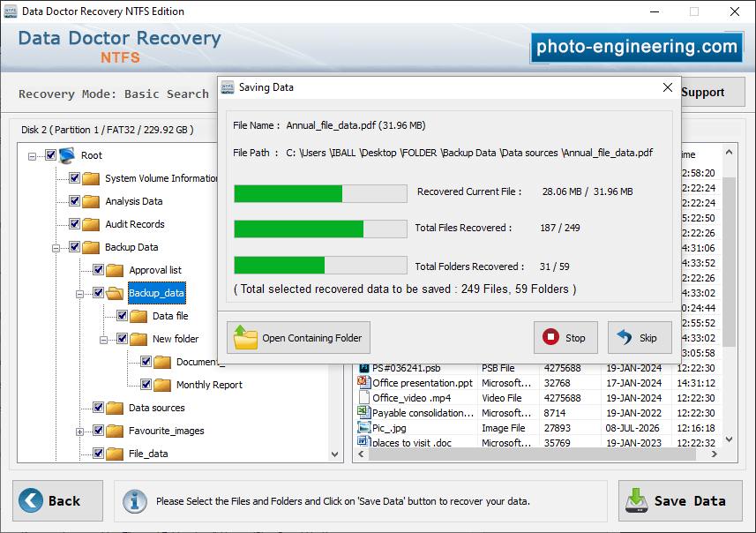
Task: Click the image icon for Pic_.jpg
Action: pyautogui.click(x=363, y=427)
